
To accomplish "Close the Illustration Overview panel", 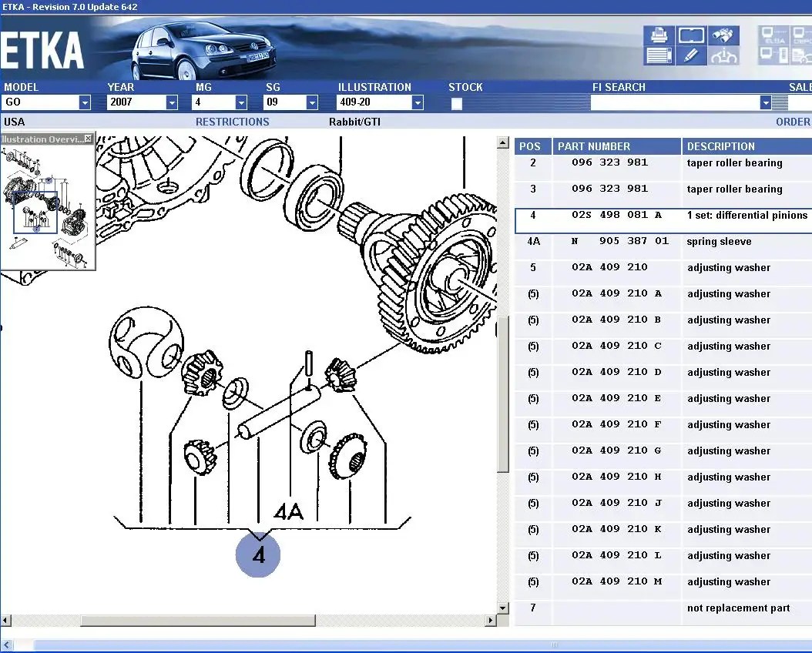I will click(x=89, y=139).
